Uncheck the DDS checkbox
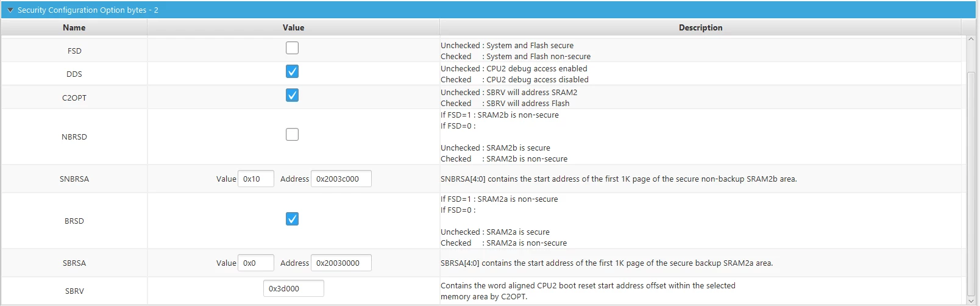 [293, 72]
